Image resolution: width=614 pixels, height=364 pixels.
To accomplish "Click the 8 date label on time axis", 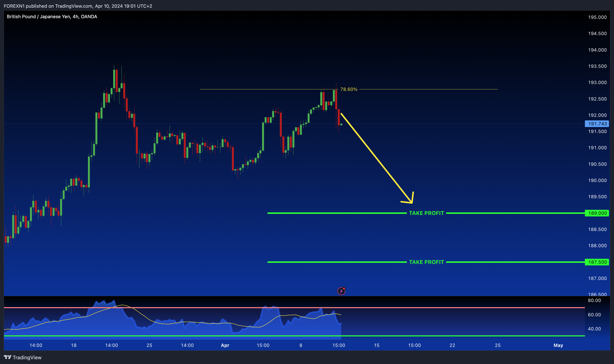I will [x=301, y=345].
